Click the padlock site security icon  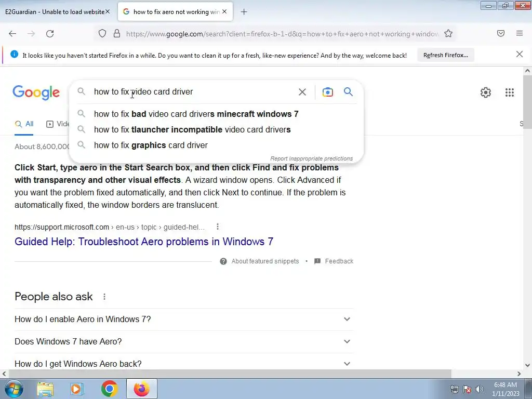point(117,33)
